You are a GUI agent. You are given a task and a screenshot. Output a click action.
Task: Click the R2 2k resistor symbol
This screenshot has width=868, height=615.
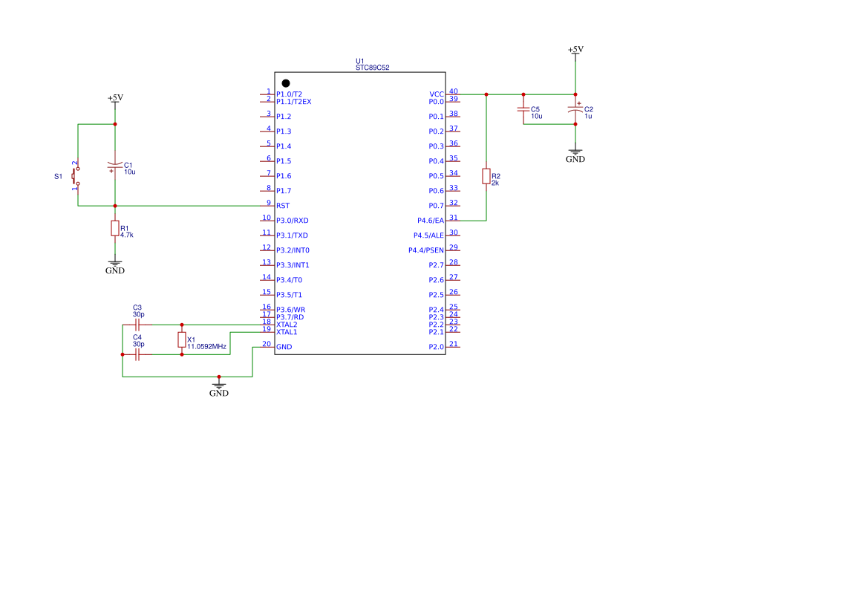click(486, 176)
